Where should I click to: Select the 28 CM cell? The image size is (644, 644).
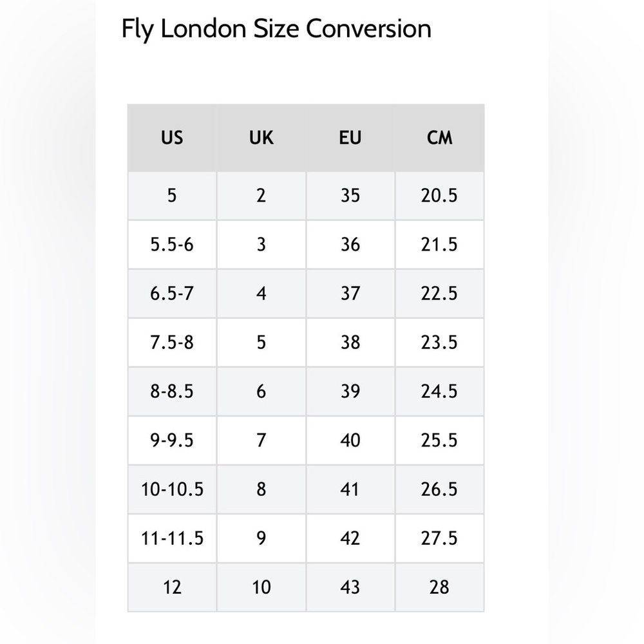[439, 587]
